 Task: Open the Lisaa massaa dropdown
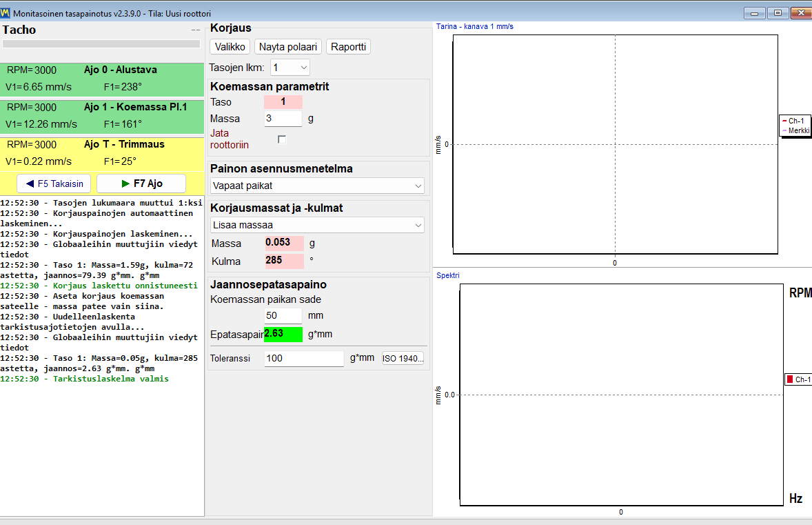point(318,225)
